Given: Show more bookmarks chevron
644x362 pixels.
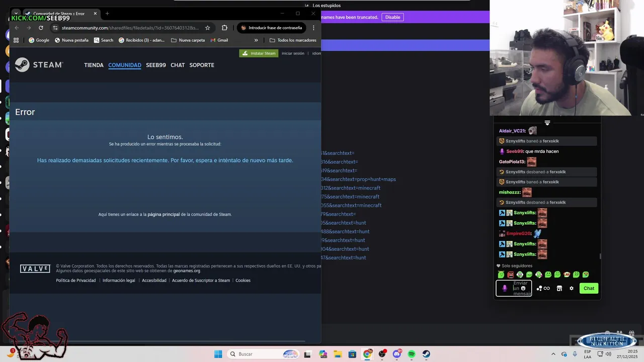Looking at the screenshot, I should click(x=256, y=40).
